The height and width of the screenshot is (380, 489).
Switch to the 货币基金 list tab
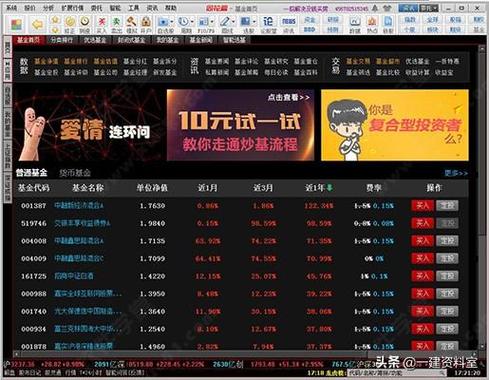coord(75,173)
